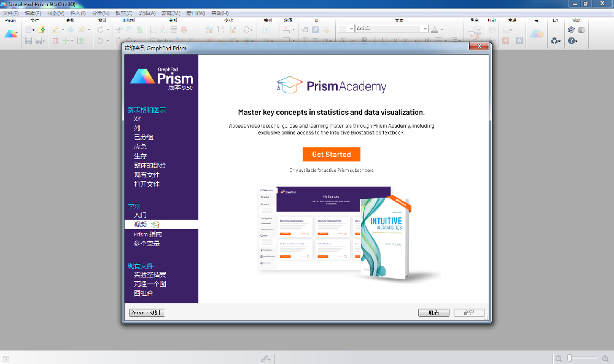Open the View (V) menu
This screenshot has width=614, height=364.
click(56, 13)
